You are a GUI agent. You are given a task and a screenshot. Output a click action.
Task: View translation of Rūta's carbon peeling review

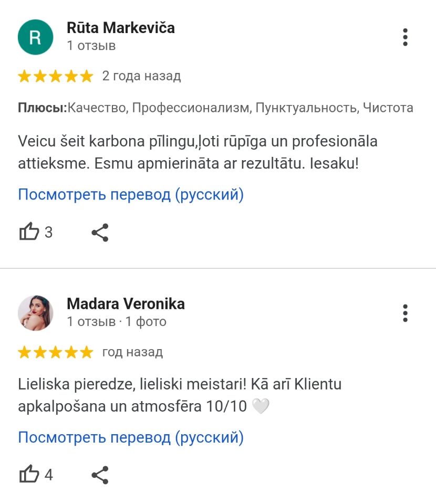131,195
